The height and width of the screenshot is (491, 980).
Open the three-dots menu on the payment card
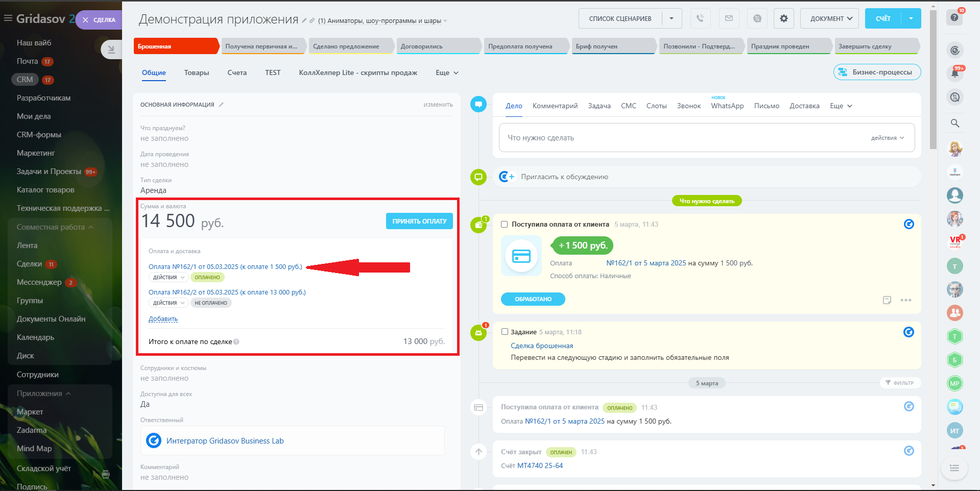point(906,300)
